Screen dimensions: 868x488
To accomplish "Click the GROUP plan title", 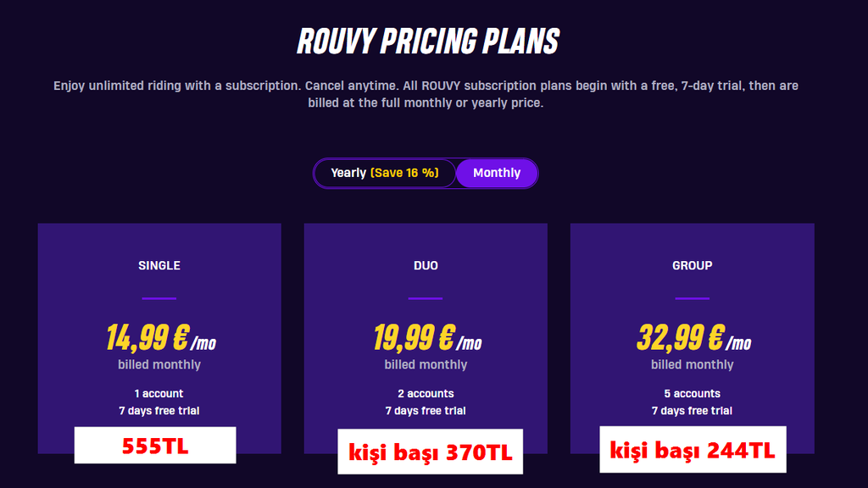I will [x=692, y=265].
